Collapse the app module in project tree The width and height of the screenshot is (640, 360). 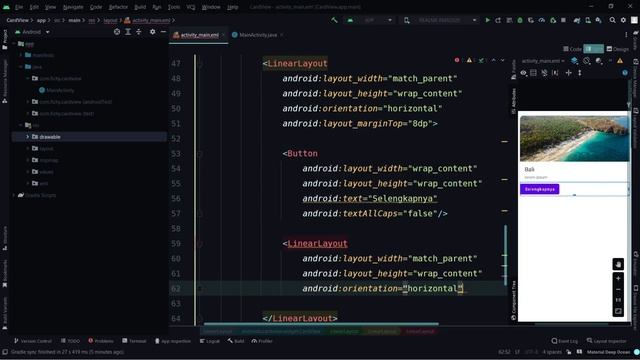[x=14, y=44]
